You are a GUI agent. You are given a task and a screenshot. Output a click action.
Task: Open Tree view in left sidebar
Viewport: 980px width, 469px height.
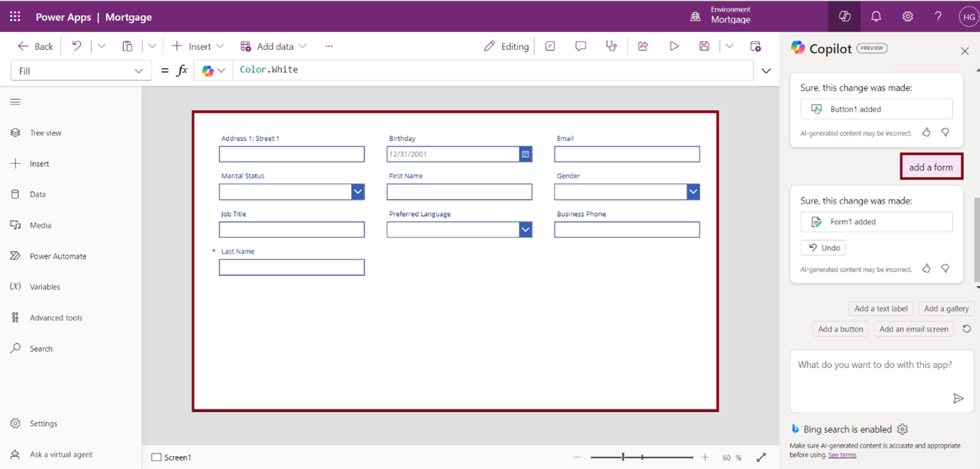pos(45,133)
